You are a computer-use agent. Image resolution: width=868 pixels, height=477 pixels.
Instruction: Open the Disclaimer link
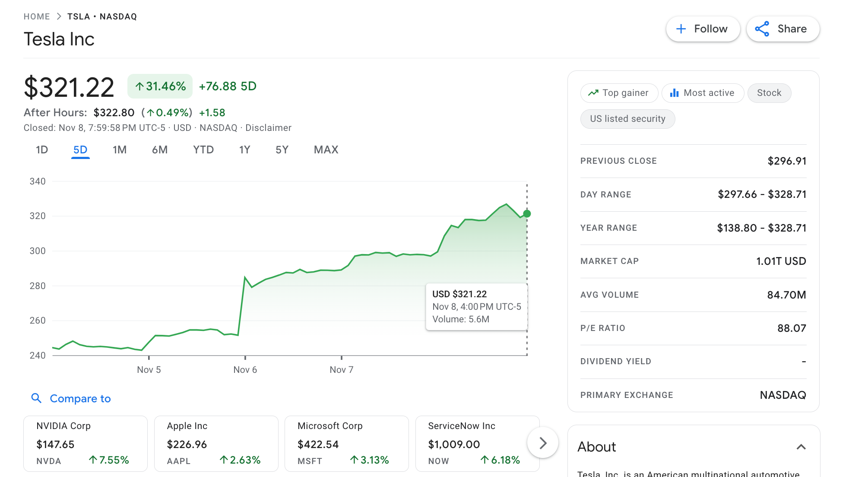[x=268, y=128]
